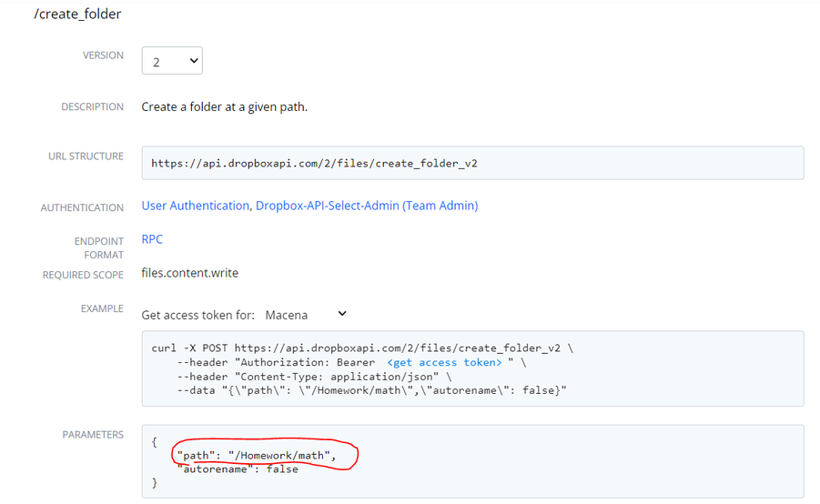Open the User Authentication link
The height and width of the screenshot is (504, 820).
pyautogui.click(x=195, y=206)
